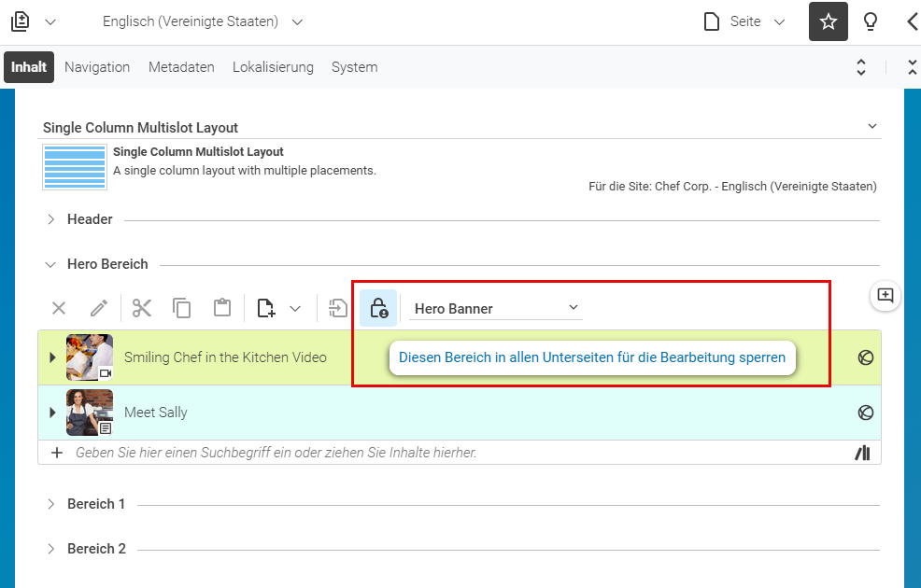Click the clipboard paste icon
Screen dimensions: 921x588
[222, 308]
